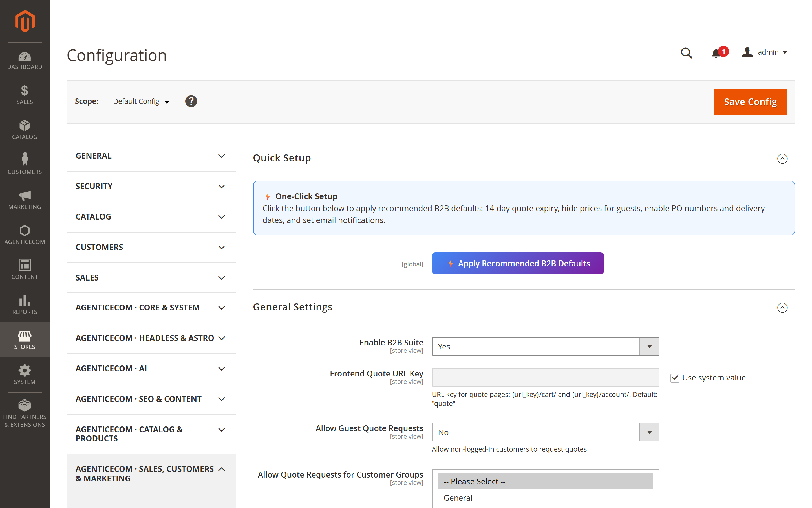Expand AGENTICECOM · CORE & SYSTEM section
The image size is (812, 508).
click(x=151, y=308)
